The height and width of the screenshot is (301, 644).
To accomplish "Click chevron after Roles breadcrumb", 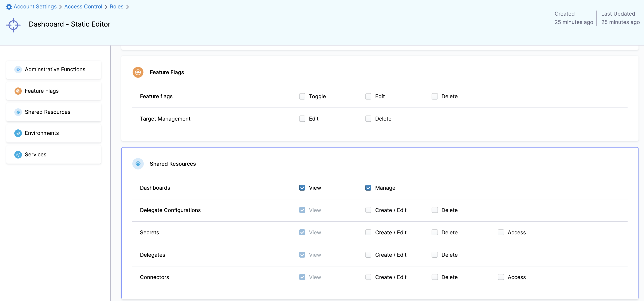I will (x=127, y=7).
